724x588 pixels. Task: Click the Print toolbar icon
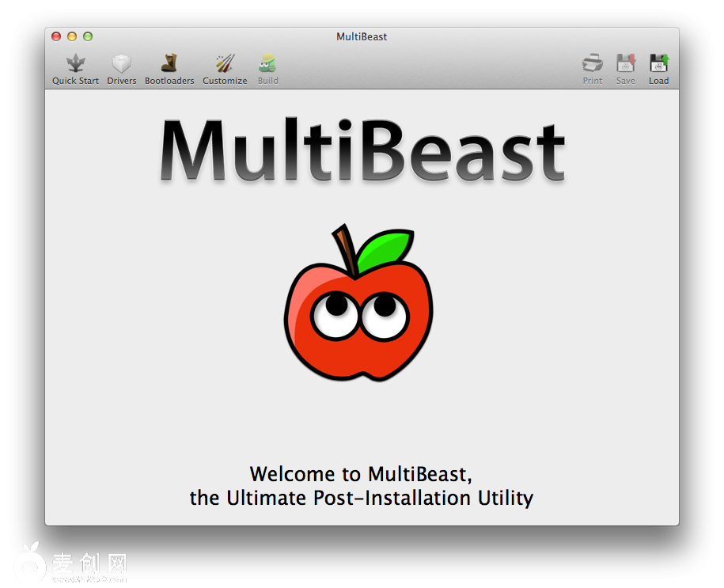(592, 67)
